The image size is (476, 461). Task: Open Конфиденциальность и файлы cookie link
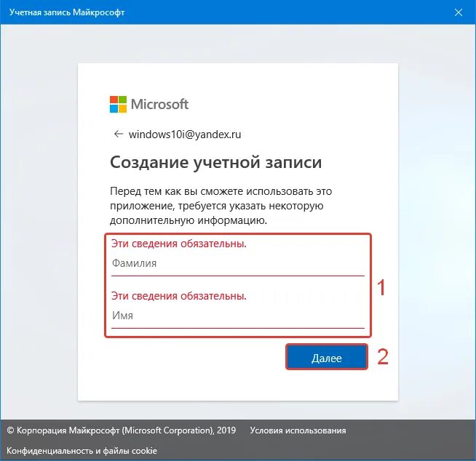coord(82,450)
